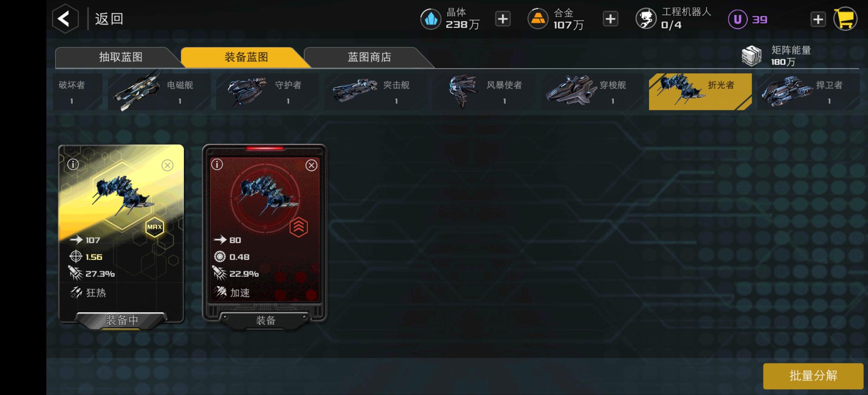
Task: Select the 风暴使者 ship category
Action: 484,92
